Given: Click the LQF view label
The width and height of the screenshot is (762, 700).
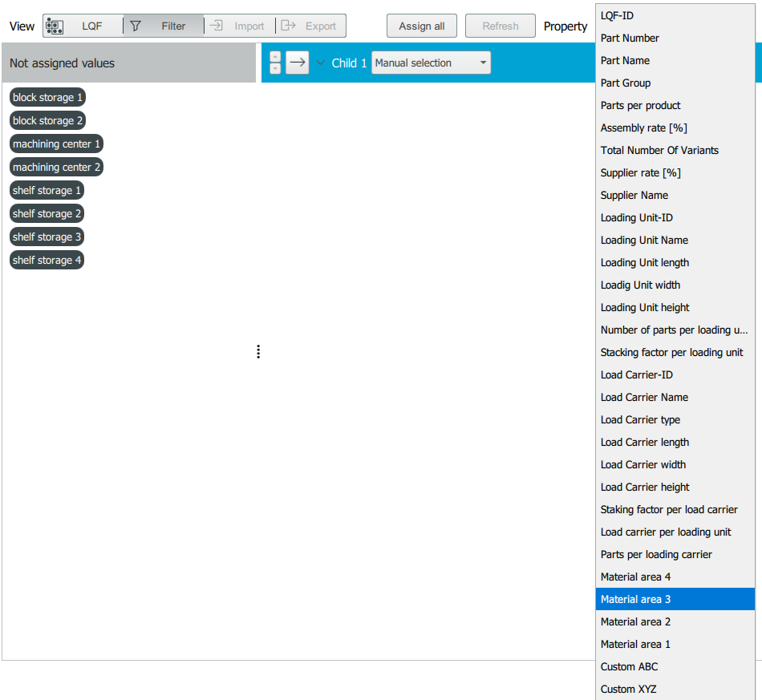Looking at the screenshot, I should 92,26.
